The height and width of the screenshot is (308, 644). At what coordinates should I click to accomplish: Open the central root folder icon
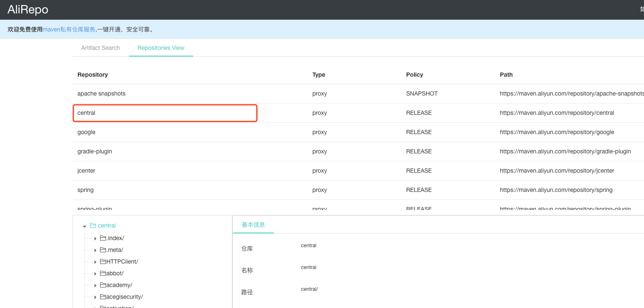(x=93, y=225)
